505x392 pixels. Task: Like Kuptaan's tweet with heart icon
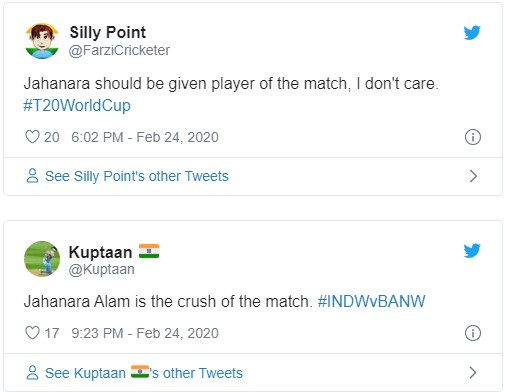(x=32, y=333)
